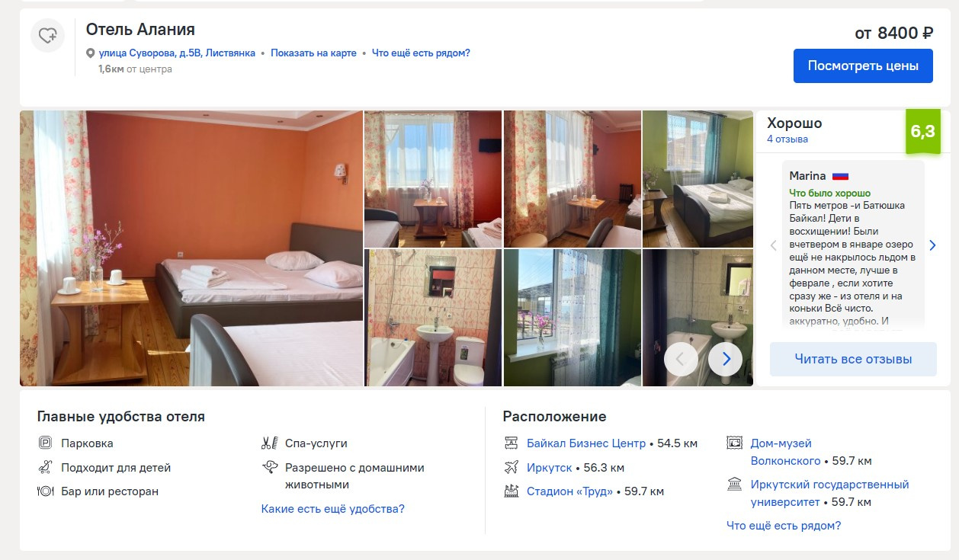
Task: Show next photo in gallery
Action: 725,358
